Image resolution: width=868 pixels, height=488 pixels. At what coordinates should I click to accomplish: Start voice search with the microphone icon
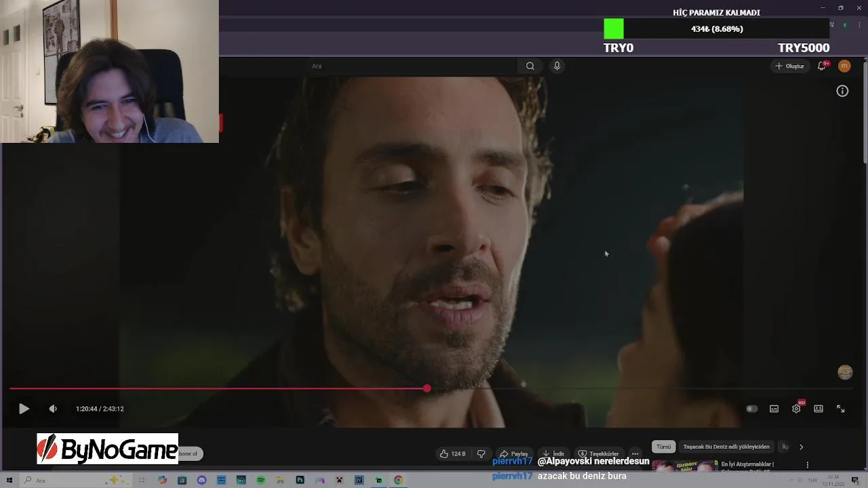click(x=557, y=66)
